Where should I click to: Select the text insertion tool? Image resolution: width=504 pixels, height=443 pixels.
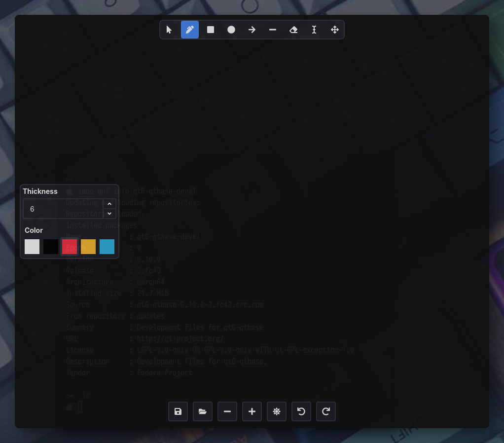coord(314,30)
